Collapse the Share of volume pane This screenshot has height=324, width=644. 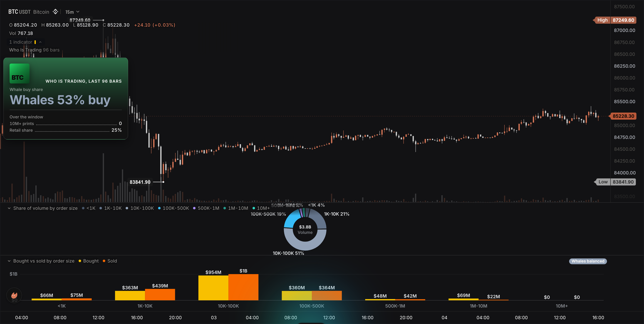pos(9,208)
